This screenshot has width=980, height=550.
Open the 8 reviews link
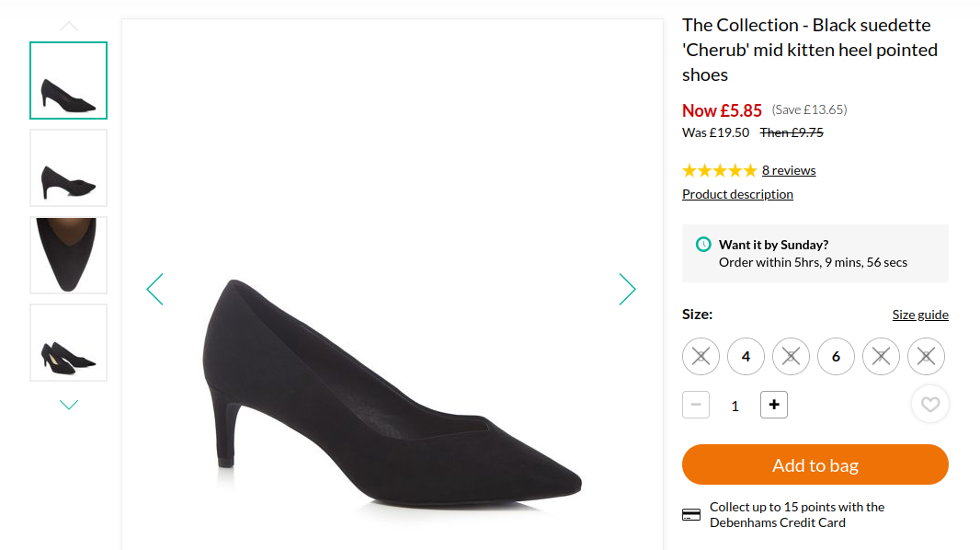(788, 170)
